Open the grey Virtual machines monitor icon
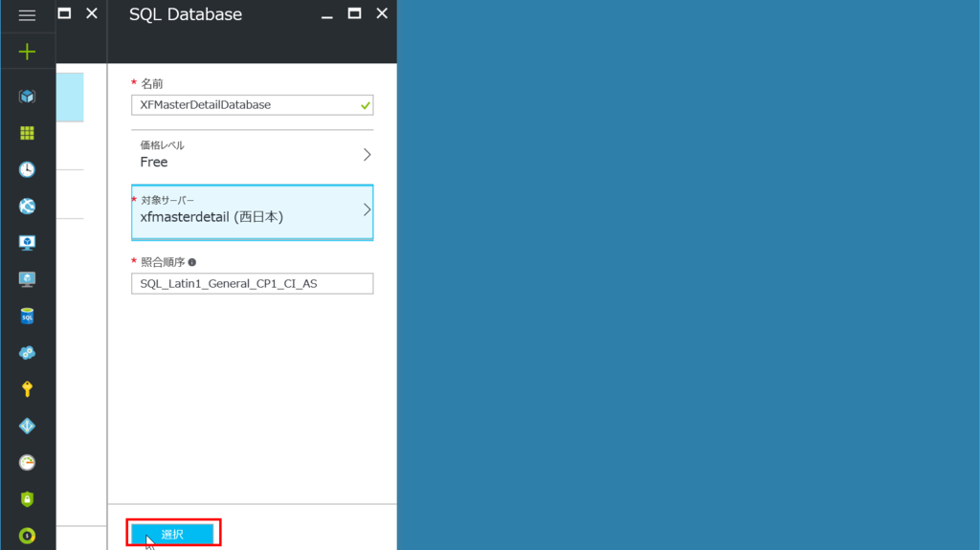The width and height of the screenshot is (980, 550). tap(27, 279)
